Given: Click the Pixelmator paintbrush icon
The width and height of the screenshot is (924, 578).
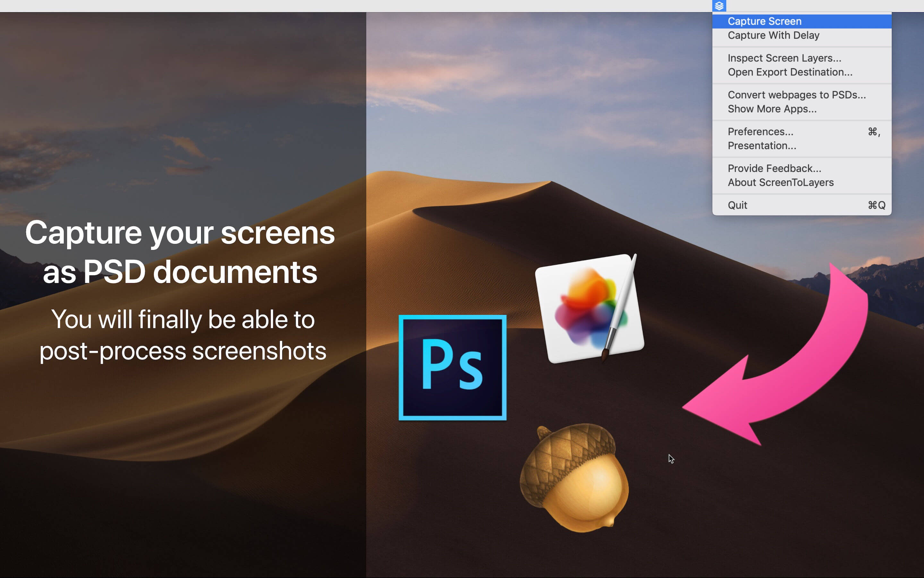Looking at the screenshot, I should (589, 309).
